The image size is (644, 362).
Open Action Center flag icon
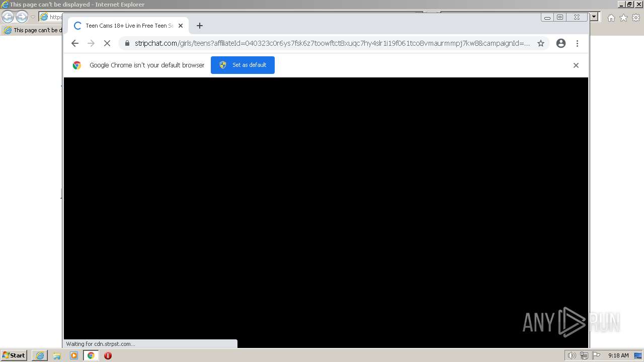[596, 355]
